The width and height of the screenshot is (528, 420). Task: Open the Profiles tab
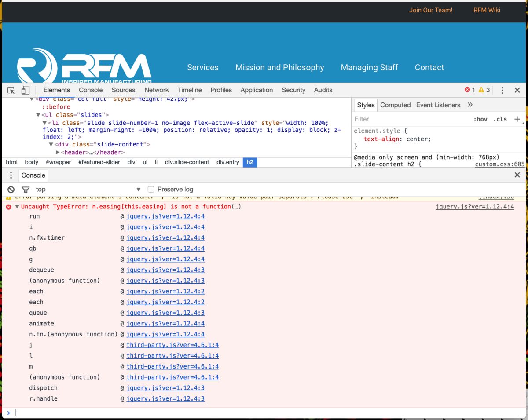coord(221,90)
